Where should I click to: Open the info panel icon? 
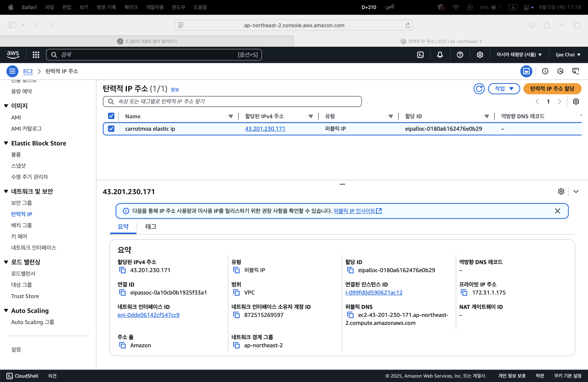(x=545, y=71)
